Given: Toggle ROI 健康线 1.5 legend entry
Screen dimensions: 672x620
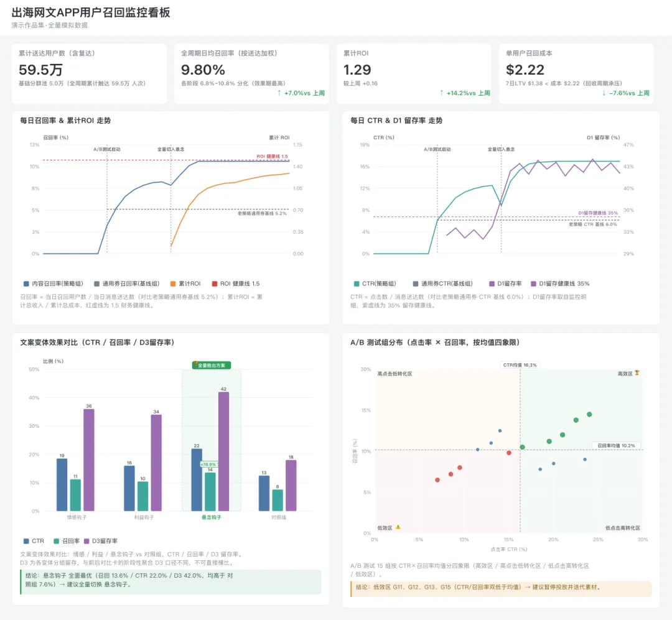Looking at the screenshot, I should (x=236, y=284).
